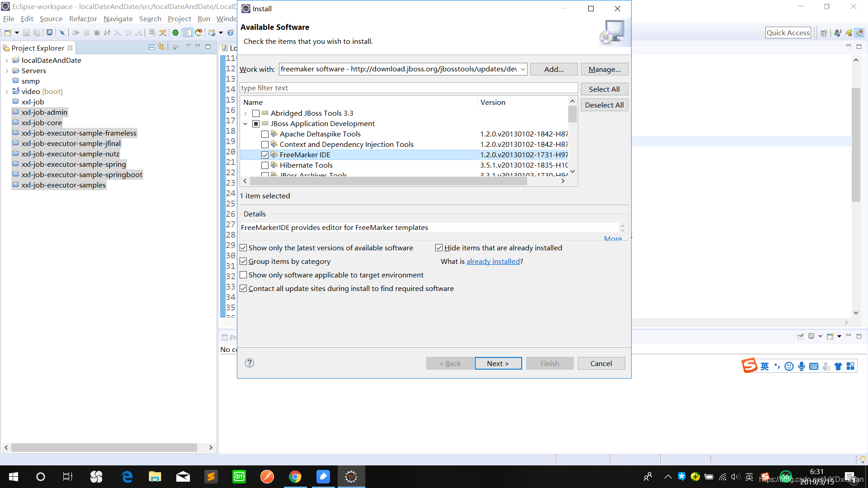This screenshot has width=868, height=488.
Task: Click the New file toolbar icon
Action: pos(8,33)
